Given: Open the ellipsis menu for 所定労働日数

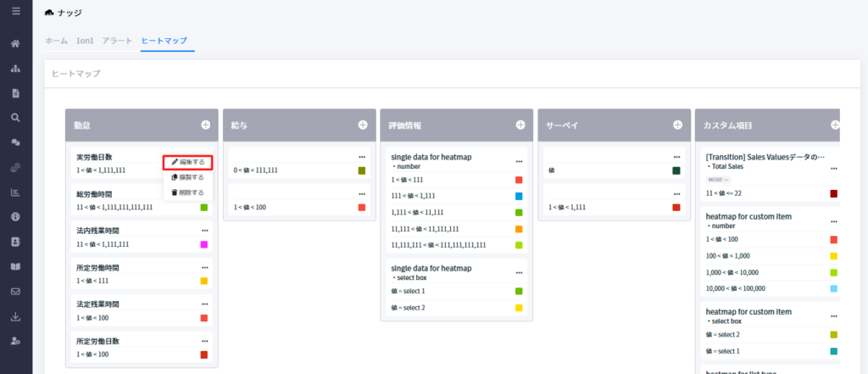Looking at the screenshot, I should (x=205, y=341).
